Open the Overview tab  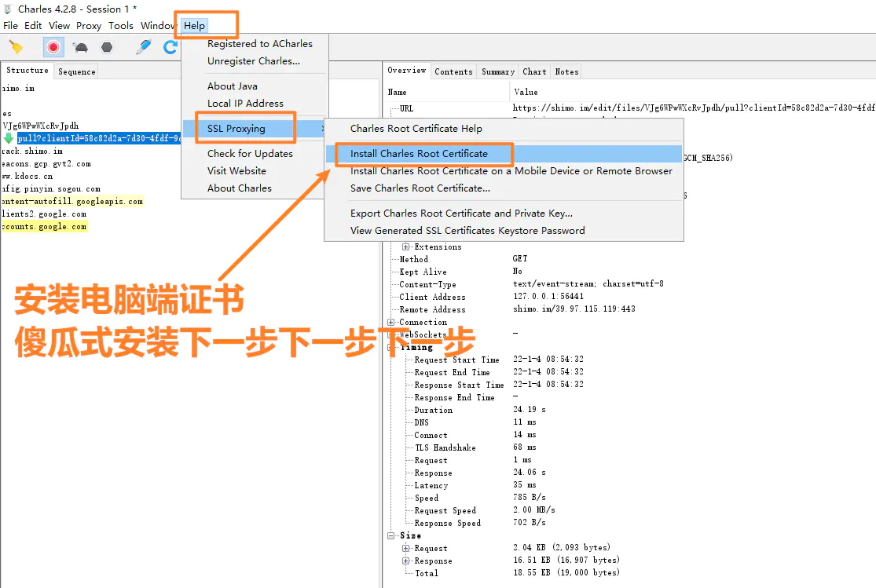[x=407, y=71]
